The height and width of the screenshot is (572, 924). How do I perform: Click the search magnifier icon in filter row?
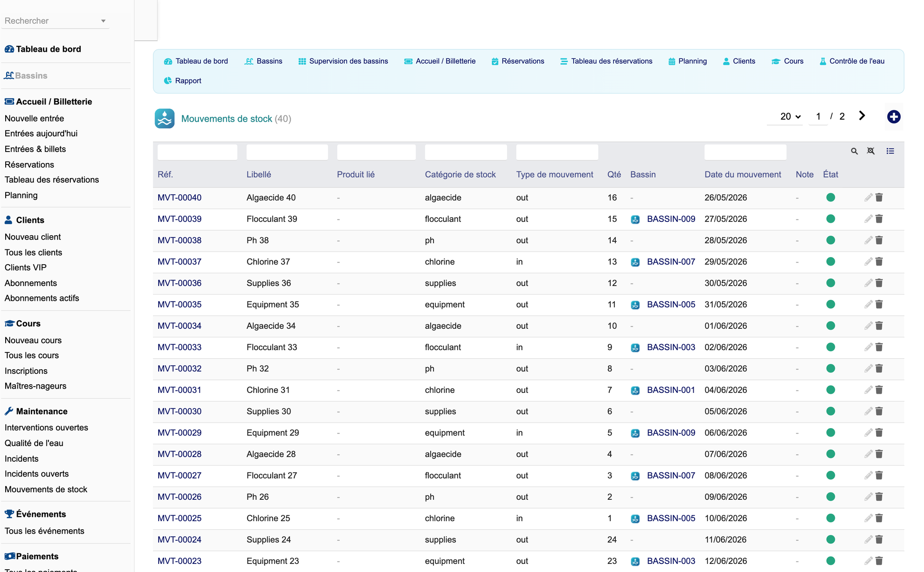click(x=854, y=151)
